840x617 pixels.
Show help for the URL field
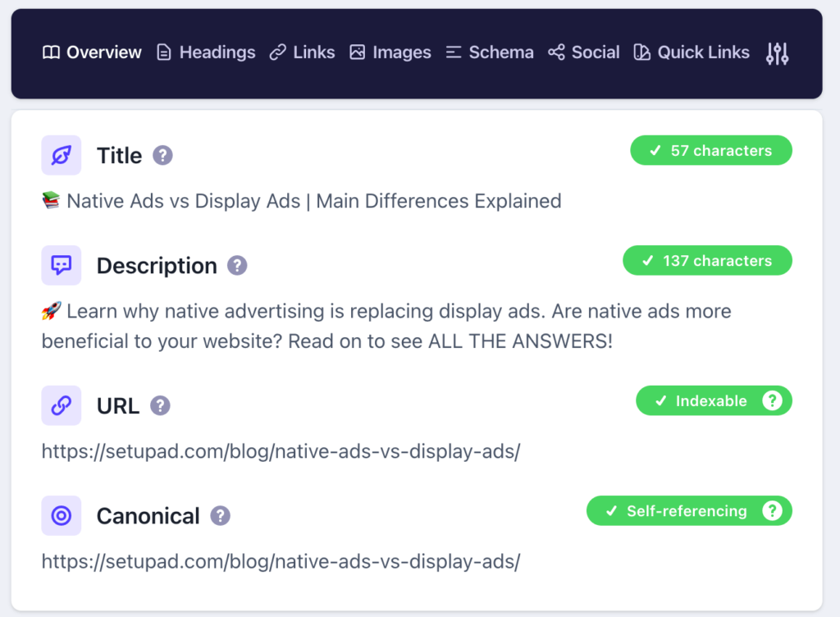[160, 405]
